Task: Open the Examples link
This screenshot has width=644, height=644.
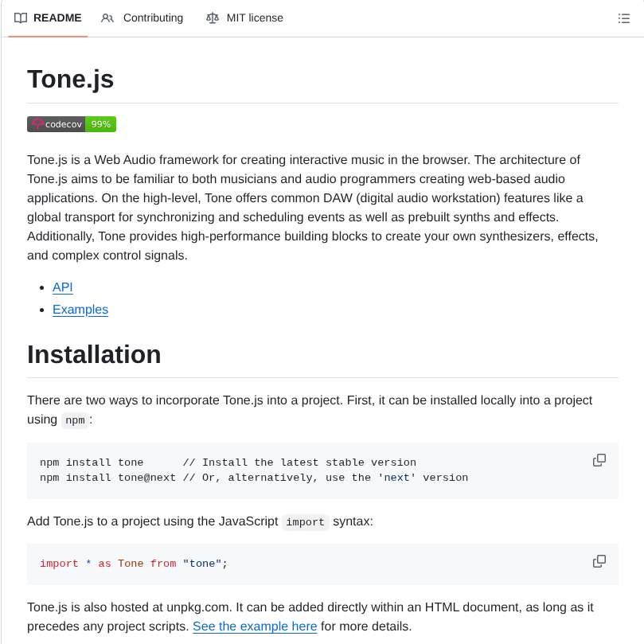Action: (x=80, y=310)
